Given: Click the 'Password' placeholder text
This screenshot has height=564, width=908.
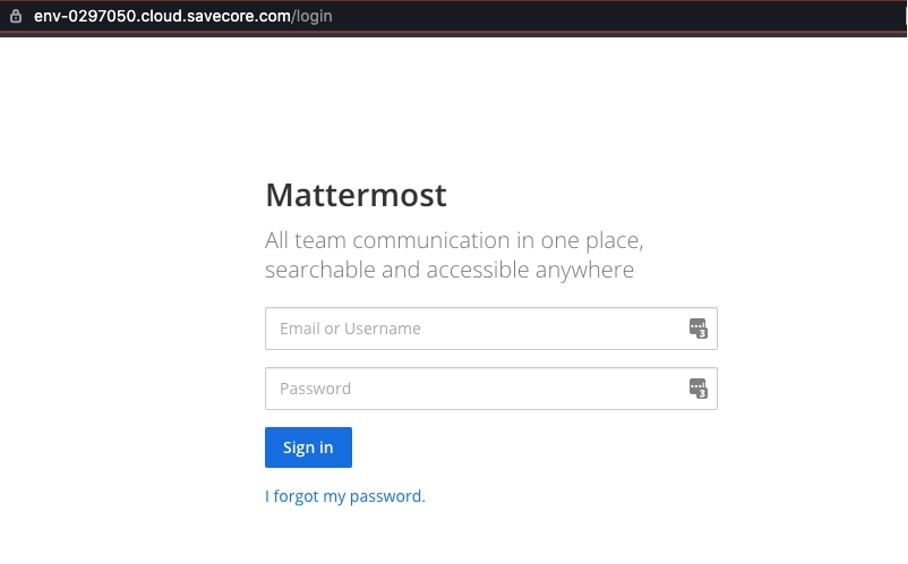Looking at the screenshot, I should coord(315,389).
